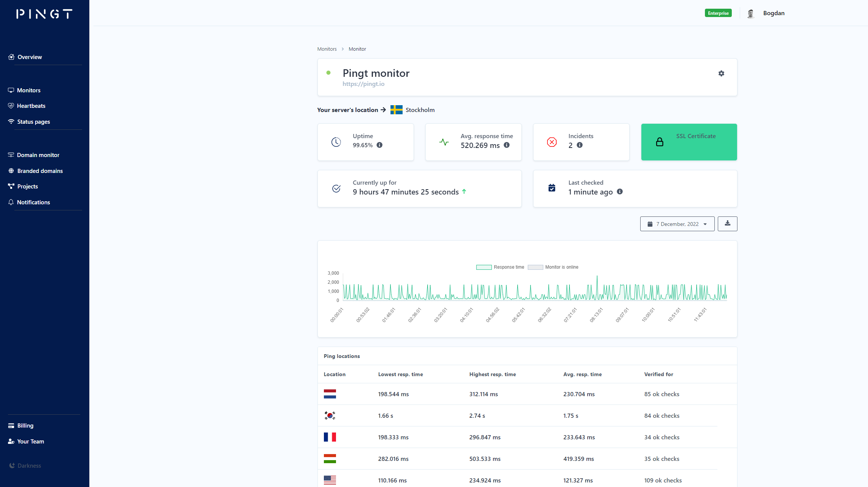Open Bogdan's user avatar
This screenshot has width=868, height=487.
(751, 14)
